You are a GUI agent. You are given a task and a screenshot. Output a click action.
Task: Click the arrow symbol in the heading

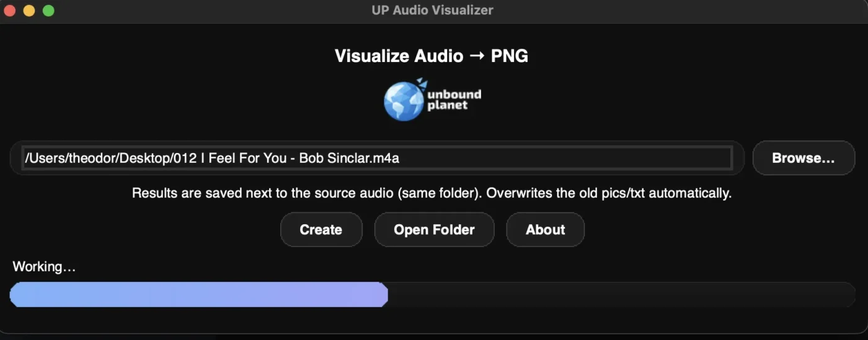[477, 56]
